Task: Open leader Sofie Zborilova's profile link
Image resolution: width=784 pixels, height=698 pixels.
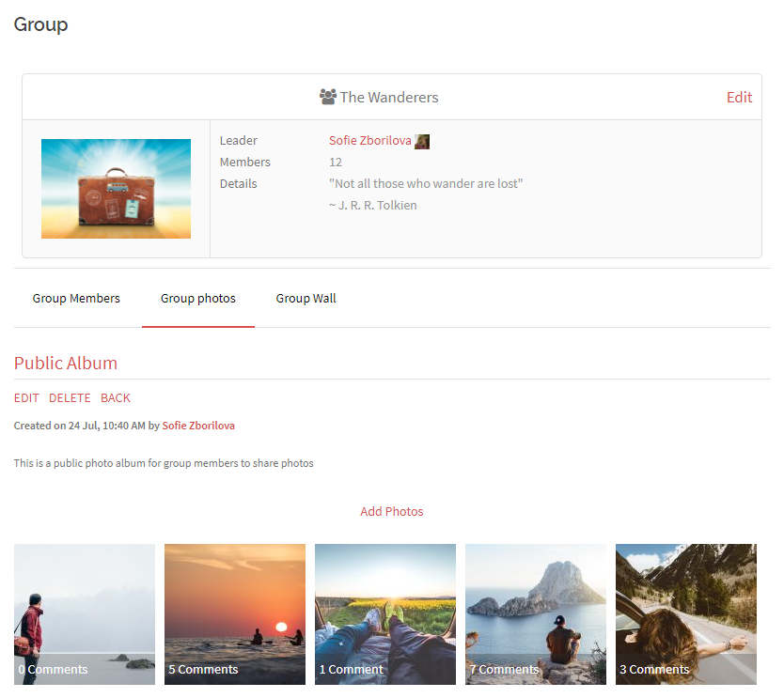Action: [369, 140]
